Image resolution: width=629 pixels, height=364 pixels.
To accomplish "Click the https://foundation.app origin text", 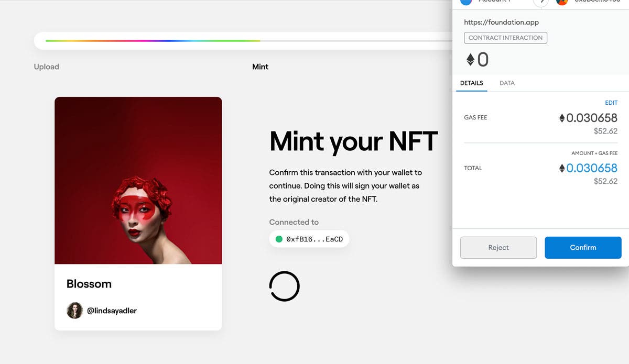I will tap(501, 23).
